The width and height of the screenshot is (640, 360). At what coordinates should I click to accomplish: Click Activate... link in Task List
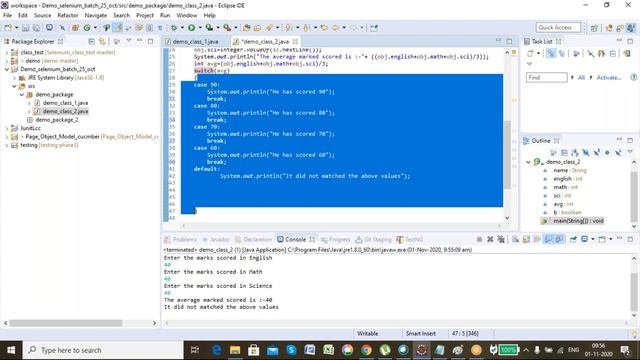(x=609, y=77)
